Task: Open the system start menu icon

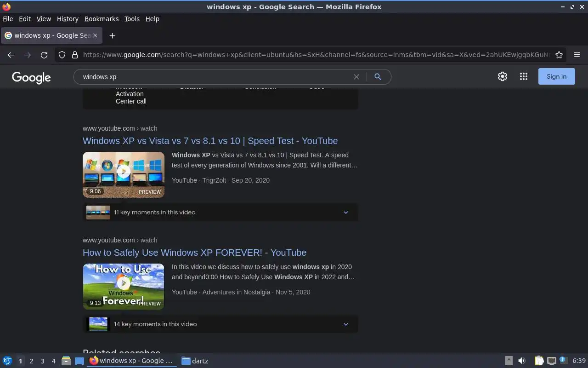Action: point(7,361)
